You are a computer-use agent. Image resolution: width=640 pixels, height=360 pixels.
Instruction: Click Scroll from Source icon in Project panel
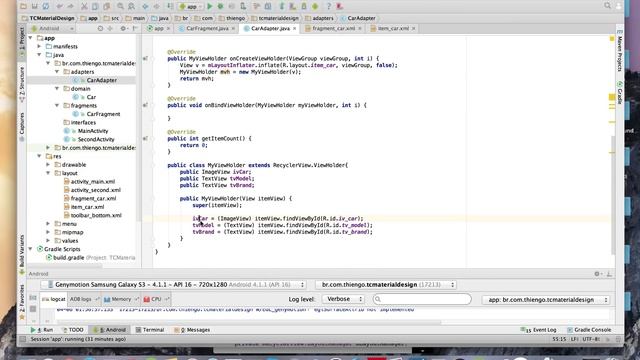tap(100, 29)
